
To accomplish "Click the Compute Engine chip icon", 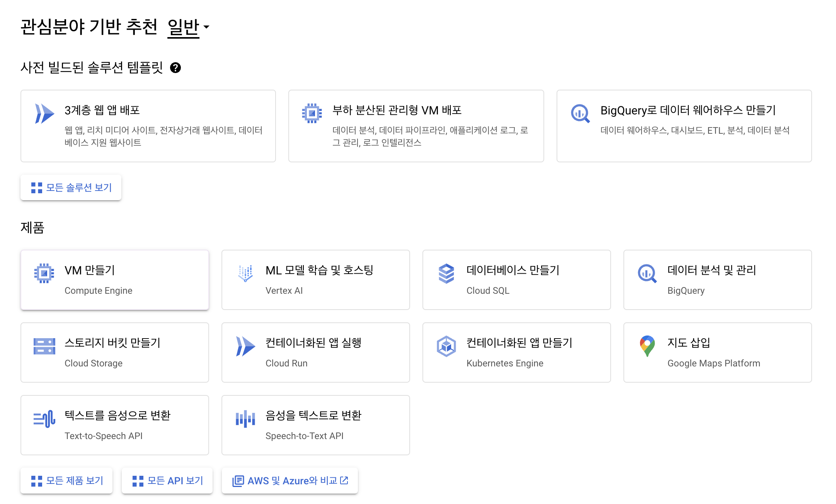I will coord(44,273).
